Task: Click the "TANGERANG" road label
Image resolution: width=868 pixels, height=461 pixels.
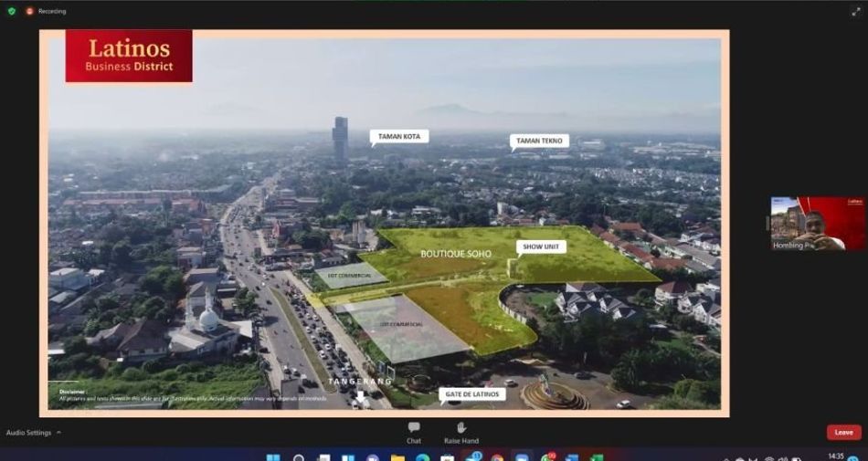Action: click(x=360, y=382)
